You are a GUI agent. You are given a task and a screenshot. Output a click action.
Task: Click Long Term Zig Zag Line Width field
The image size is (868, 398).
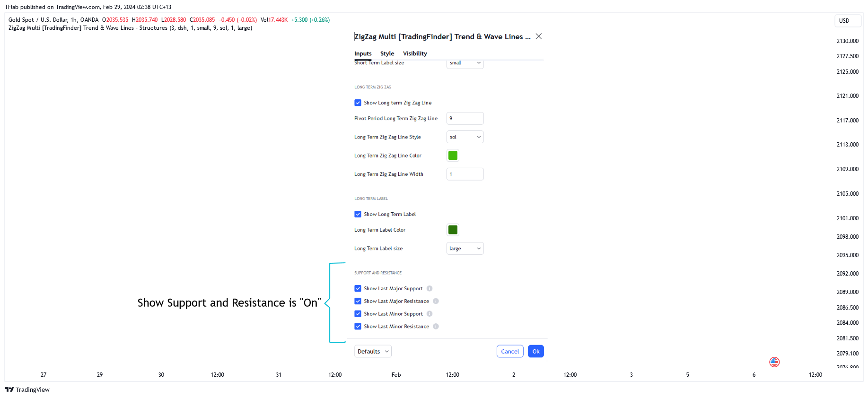pos(465,174)
